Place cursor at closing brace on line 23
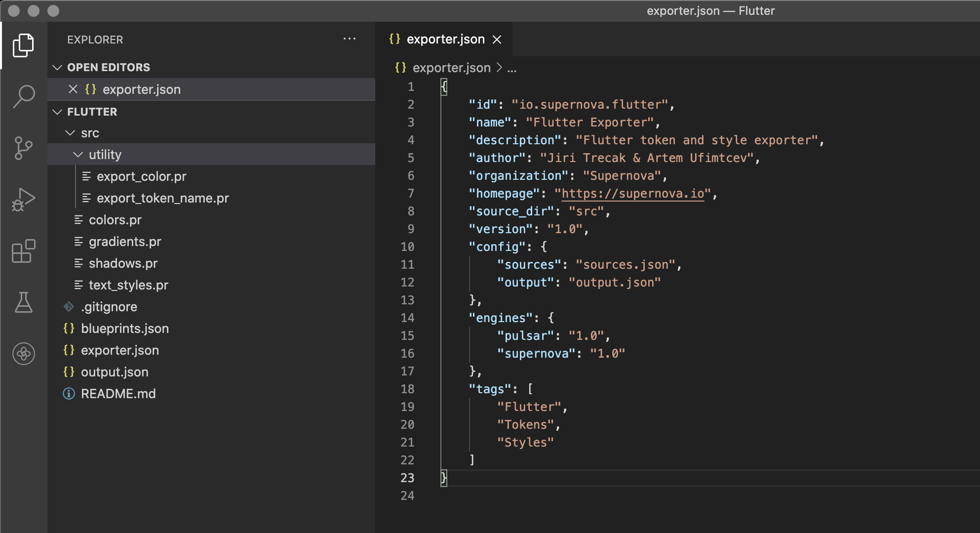Image resolution: width=980 pixels, height=533 pixels. [x=444, y=478]
